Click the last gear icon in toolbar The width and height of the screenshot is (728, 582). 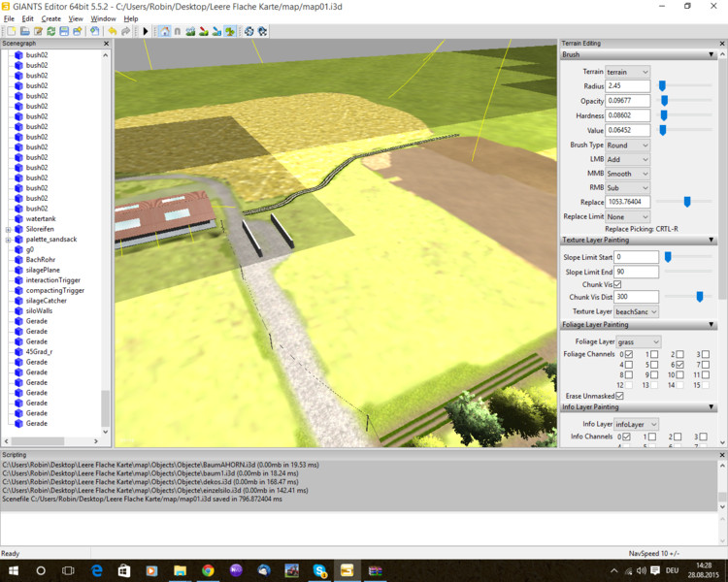coord(263,31)
